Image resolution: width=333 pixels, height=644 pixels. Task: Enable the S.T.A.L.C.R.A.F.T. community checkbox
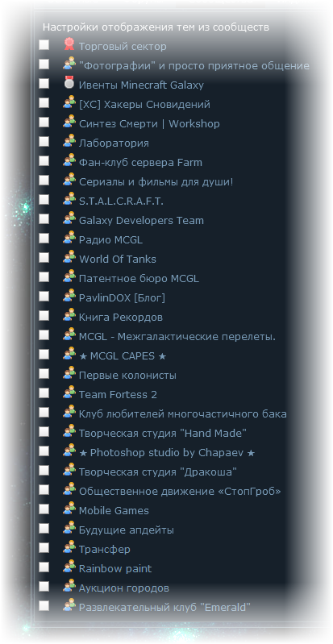tap(44, 200)
